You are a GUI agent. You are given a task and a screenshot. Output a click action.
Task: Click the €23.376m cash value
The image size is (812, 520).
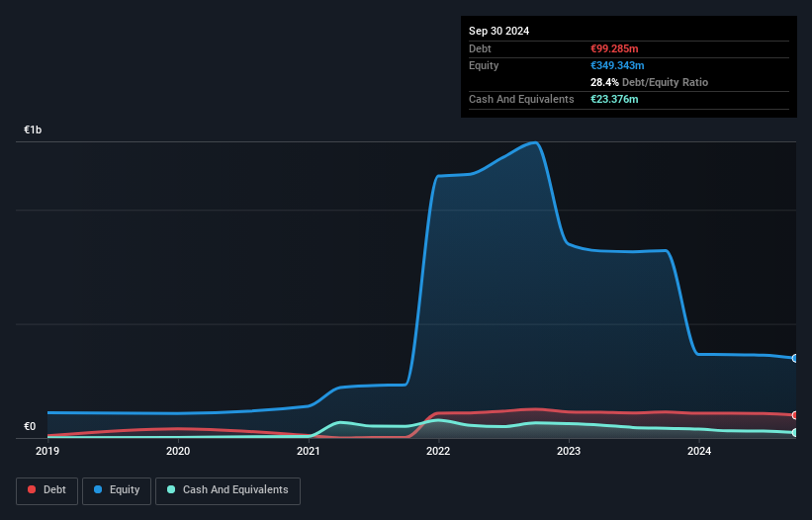614,99
